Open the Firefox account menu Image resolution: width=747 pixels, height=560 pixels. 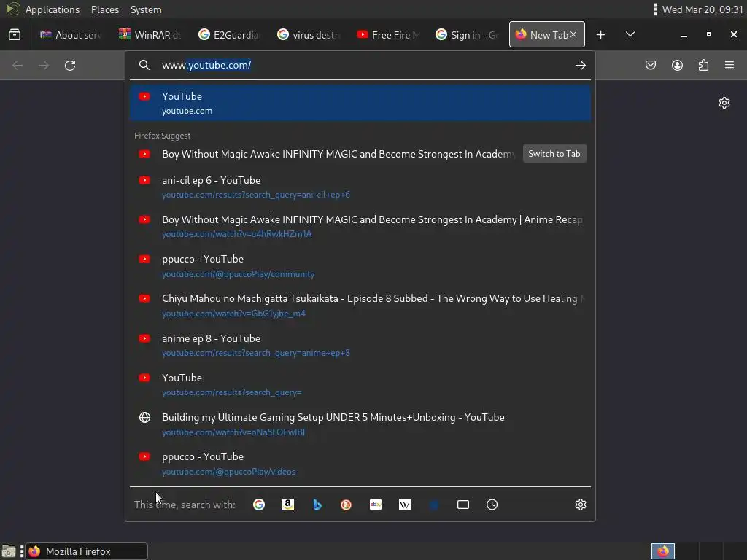click(x=677, y=65)
